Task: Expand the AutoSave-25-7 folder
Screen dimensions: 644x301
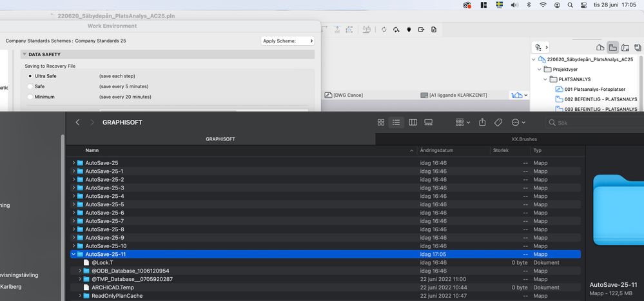Action: tap(73, 221)
